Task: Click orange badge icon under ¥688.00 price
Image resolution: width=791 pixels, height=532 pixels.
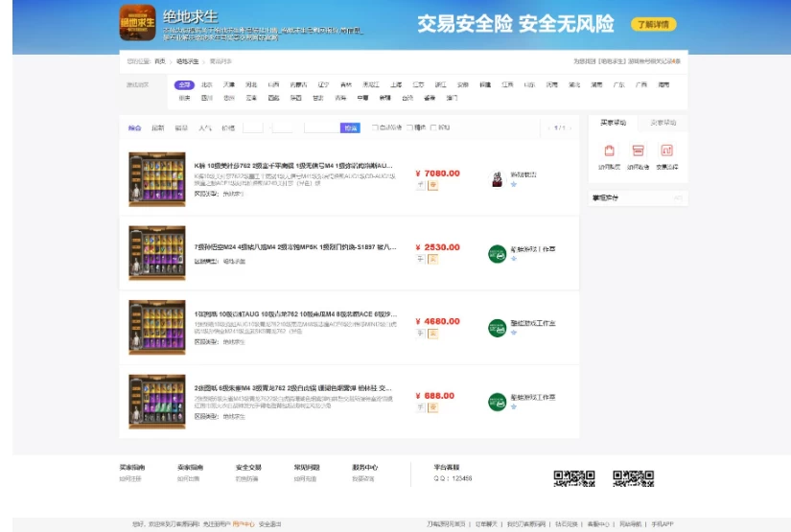Action: [432, 407]
